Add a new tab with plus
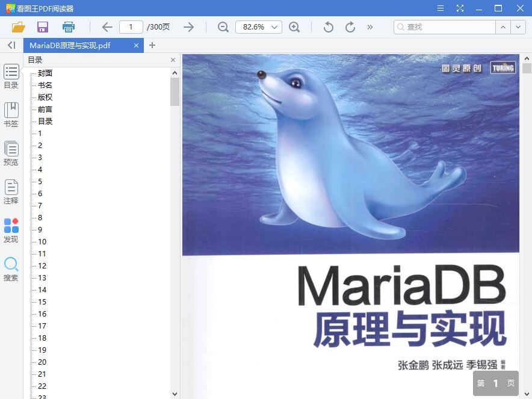This screenshot has height=399, width=532. [x=152, y=45]
